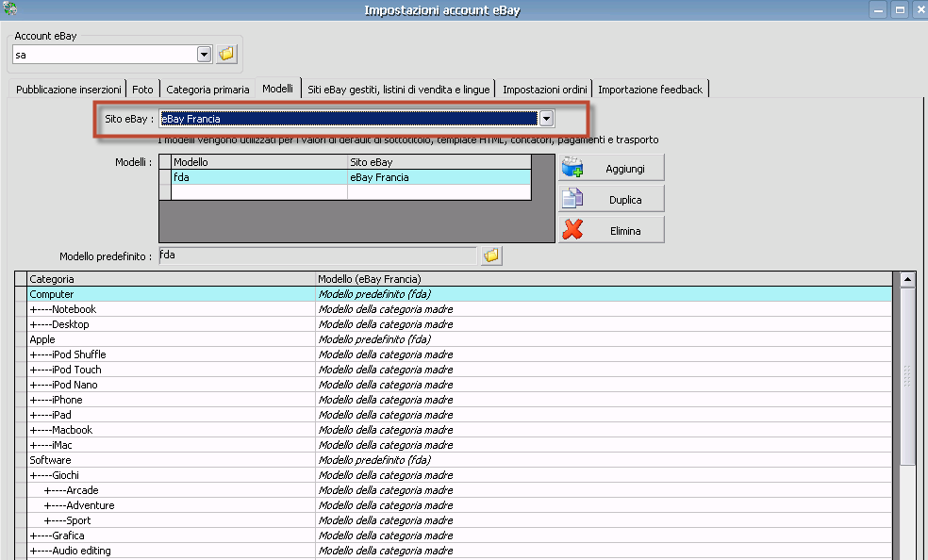Select the fda row in Modelli table

[258, 177]
